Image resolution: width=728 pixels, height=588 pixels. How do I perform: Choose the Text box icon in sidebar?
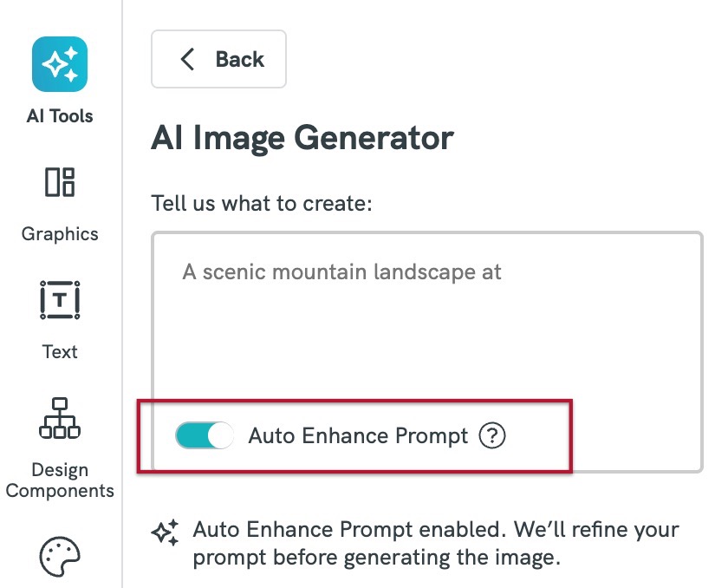tap(60, 300)
